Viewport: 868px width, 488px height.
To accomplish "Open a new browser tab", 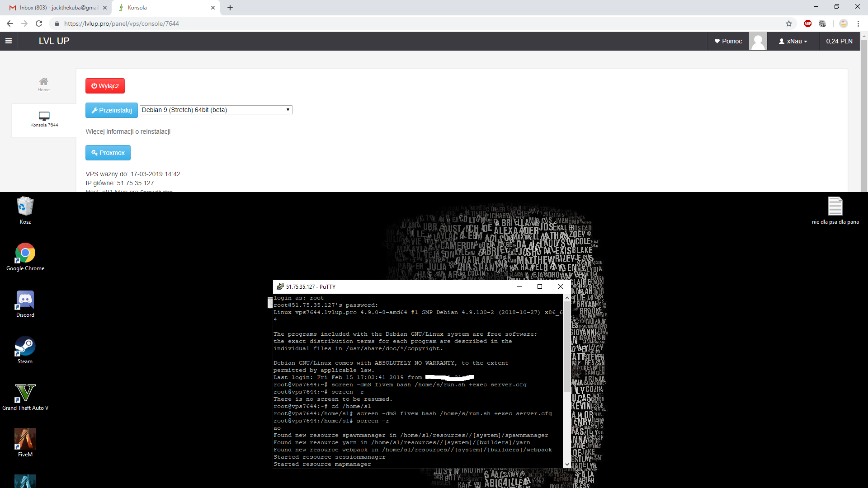I will coord(230,8).
